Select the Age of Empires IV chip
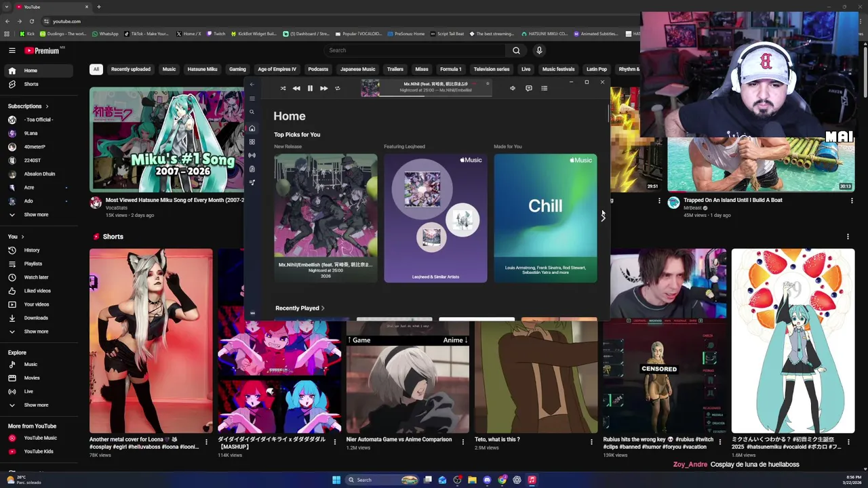Image resolution: width=868 pixels, height=488 pixels. click(277, 69)
